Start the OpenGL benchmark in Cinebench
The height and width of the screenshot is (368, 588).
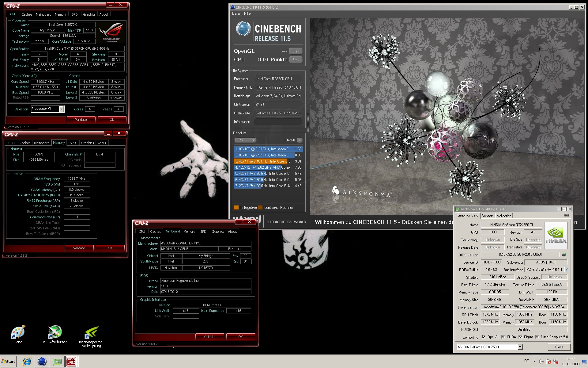click(x=296, y=51)
